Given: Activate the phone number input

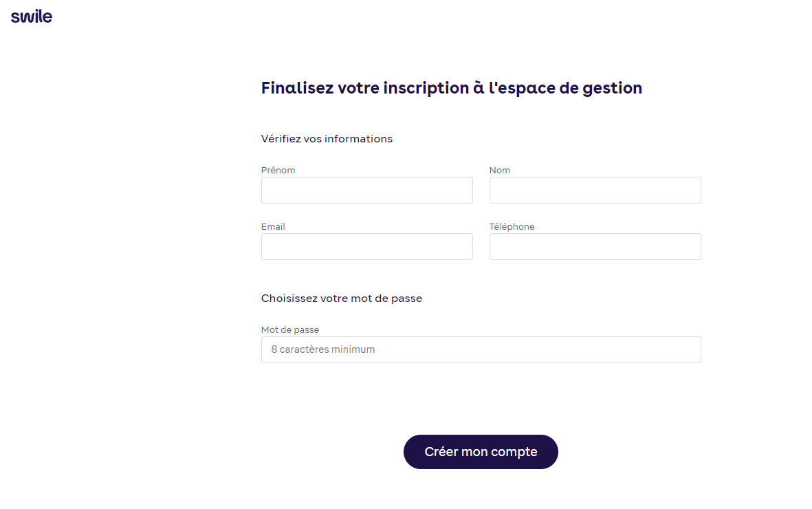Looking at the screenshot, I should tap(594, 246).
